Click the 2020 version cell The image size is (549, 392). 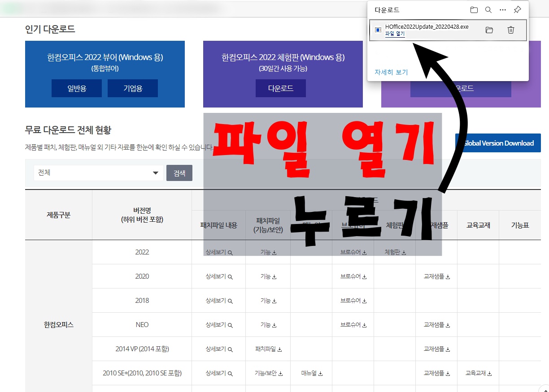(142, 276)
